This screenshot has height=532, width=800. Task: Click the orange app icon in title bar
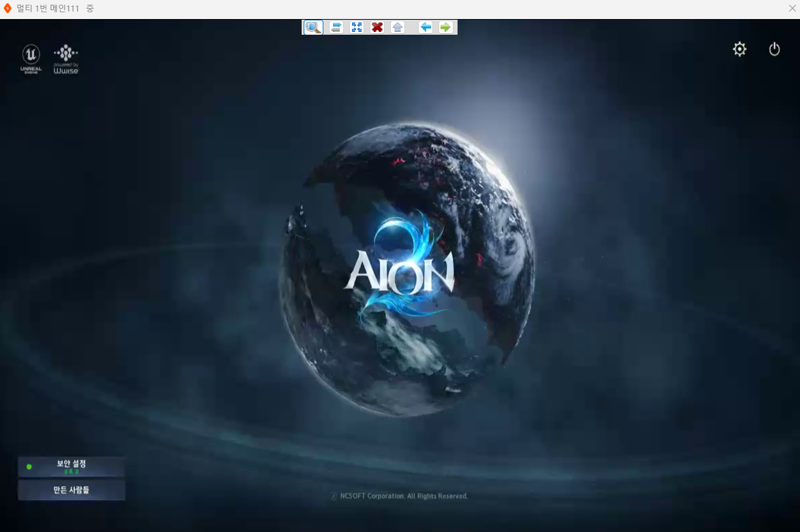(x=7, y=8)
